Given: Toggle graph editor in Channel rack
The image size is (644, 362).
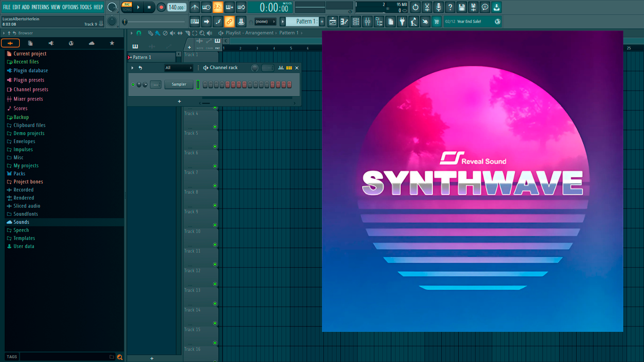Looking at the screenshot, I should click(x=281, y=68).
